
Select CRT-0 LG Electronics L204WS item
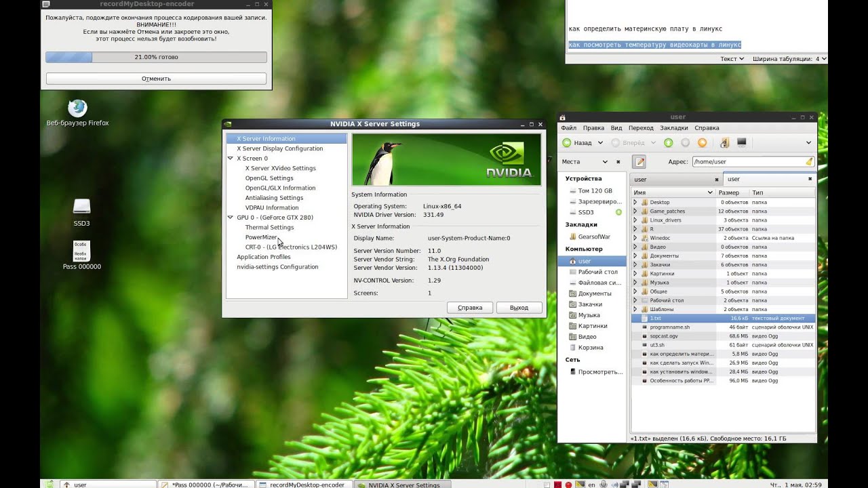click(291, 247)
